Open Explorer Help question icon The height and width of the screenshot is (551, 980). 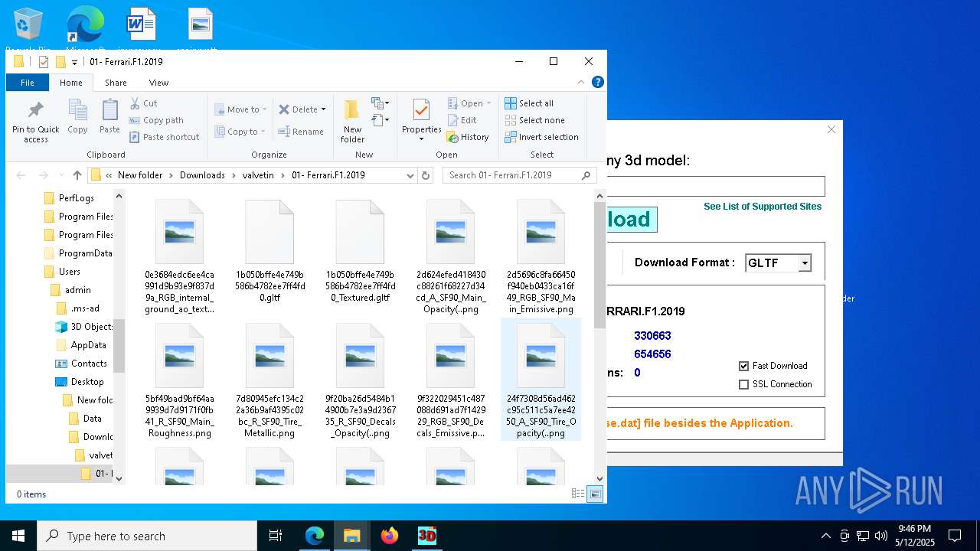point(598,82)
